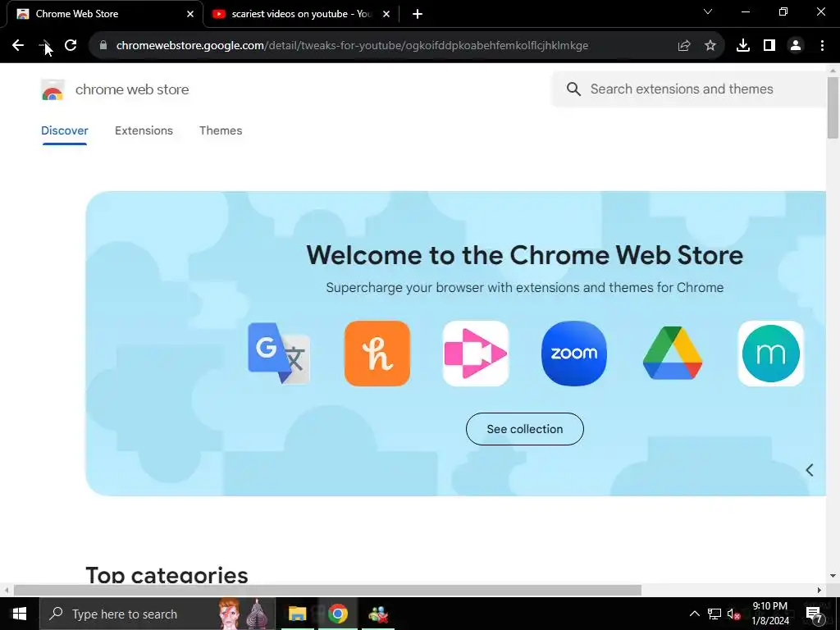The image size is (840, 630).
Task: Click the Top categories heading
Action: pyautogui.click(x=167, y=575)
